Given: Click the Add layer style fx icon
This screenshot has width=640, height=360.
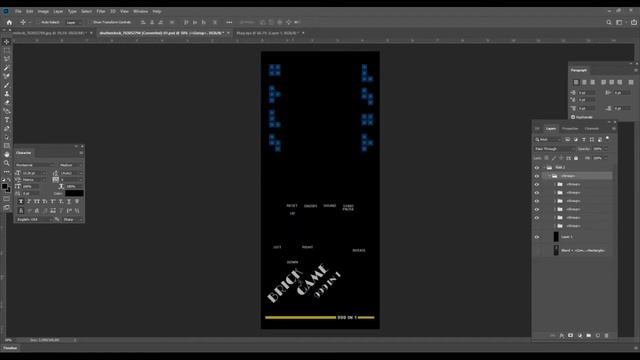Looking at the screenshot, I should point(562,336).
